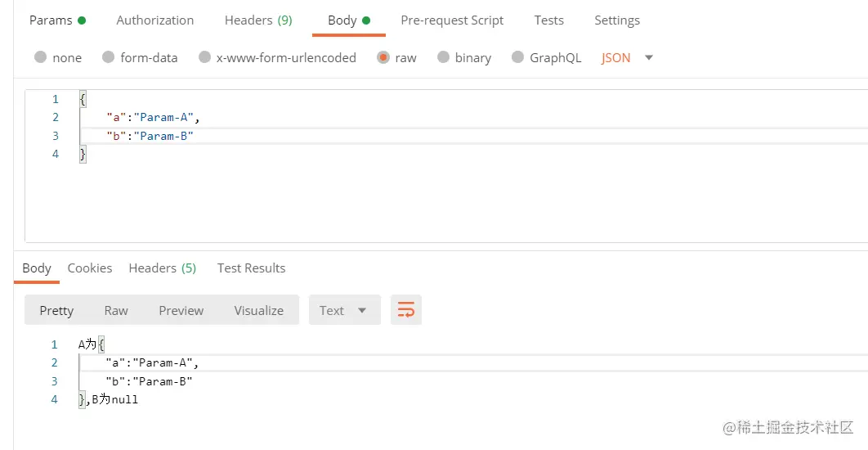Select the form-data radio option
Screen dimensions: 868x450
[109, 57]
